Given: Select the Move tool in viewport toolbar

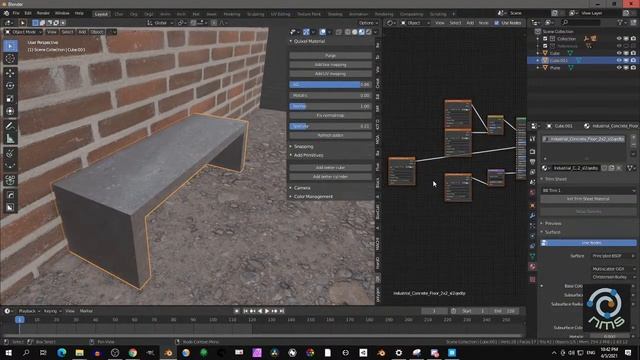Looking at the screenshot, I should coord(10,73).
